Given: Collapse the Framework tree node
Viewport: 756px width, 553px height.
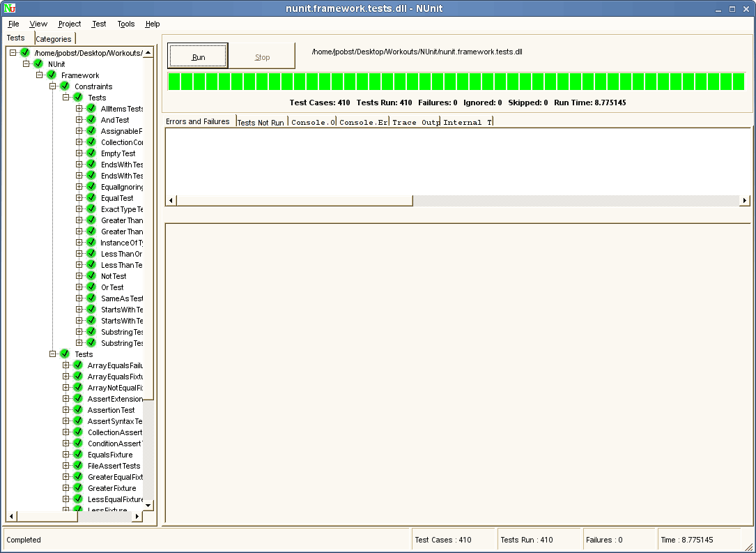Looking at the screenshot, I should click(40, 75).
